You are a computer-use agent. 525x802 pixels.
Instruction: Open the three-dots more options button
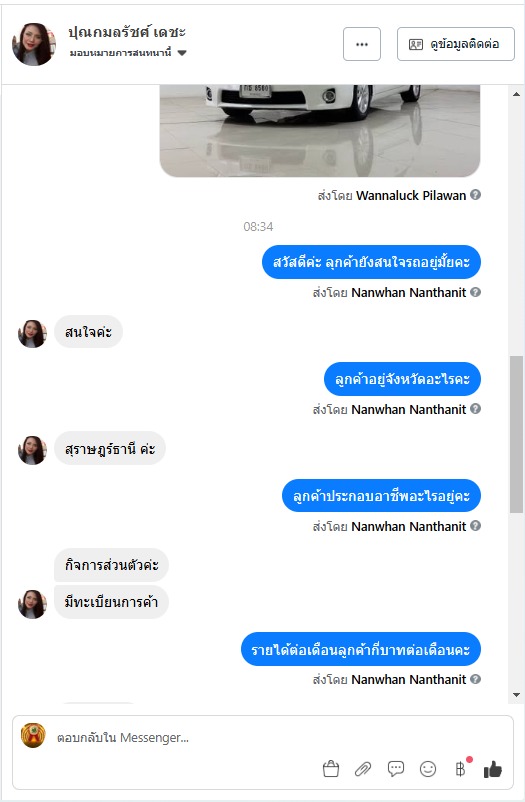362,44
